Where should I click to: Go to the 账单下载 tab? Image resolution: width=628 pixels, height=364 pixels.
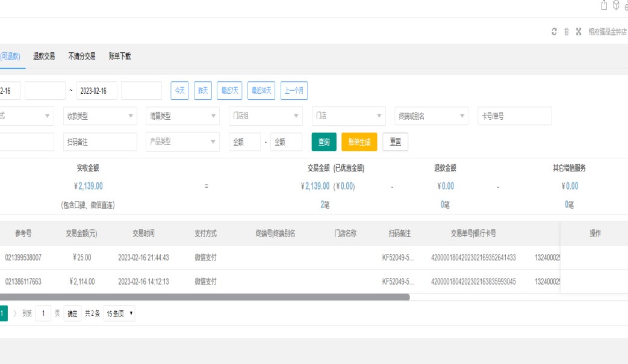[x=120, y=57]
